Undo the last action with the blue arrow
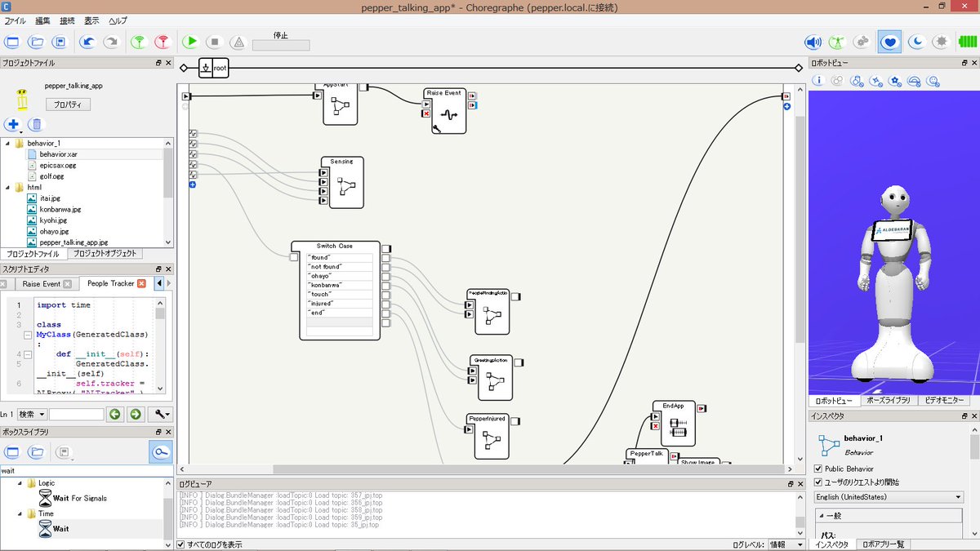 [x=87, y=42]
